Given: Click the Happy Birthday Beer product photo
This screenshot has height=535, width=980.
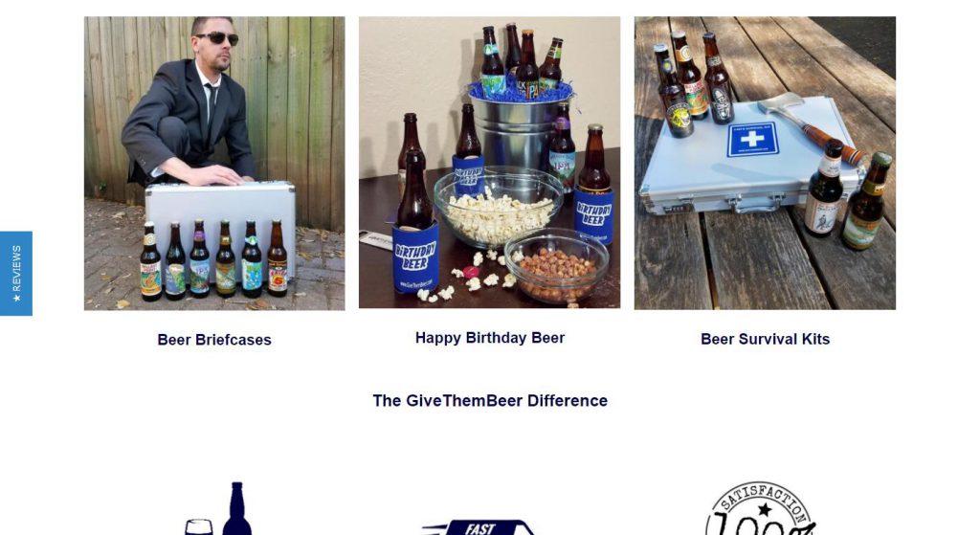Looking at the screenshot, I should 489,163.
